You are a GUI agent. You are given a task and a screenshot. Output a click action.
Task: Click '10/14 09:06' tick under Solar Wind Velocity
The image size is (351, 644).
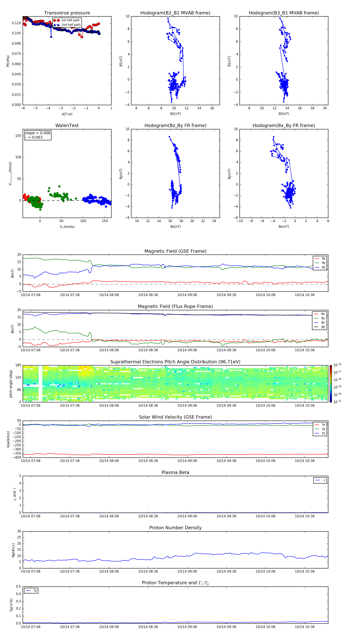tap(187, 461)
